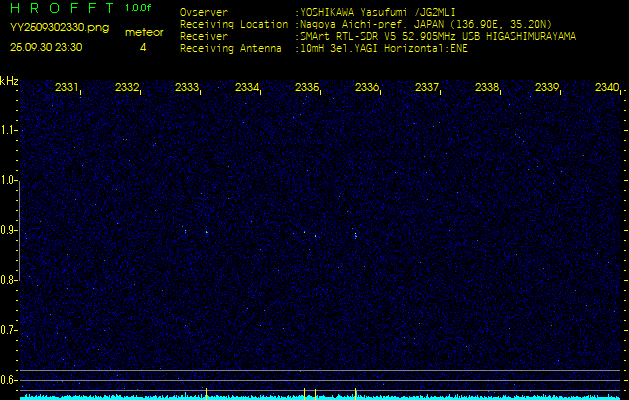Click the 1.1 kHz frequency label

[9, 130]
